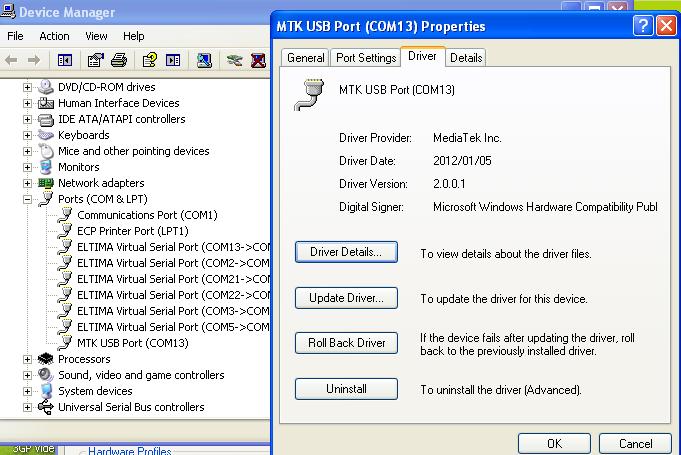Screen dimensions: 681x455
Task: Click the Uninstall button in Properties dialog
Action: pyautogui.click(x=346, y=389)
